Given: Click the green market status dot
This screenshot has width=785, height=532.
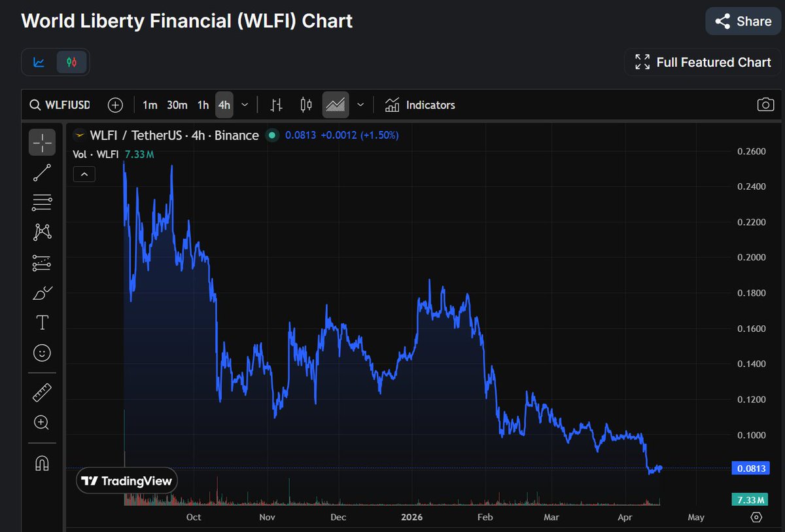Looking at the screenshot, I should (272, 135).
